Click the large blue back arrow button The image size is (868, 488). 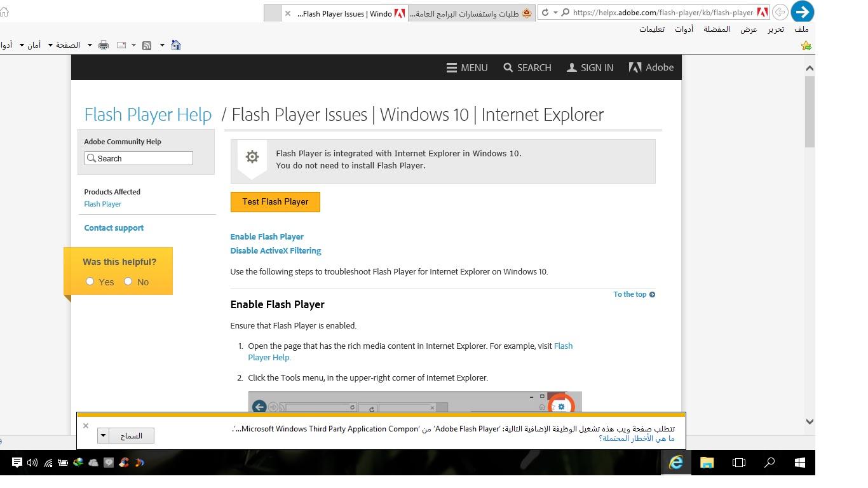click(803, 12)
